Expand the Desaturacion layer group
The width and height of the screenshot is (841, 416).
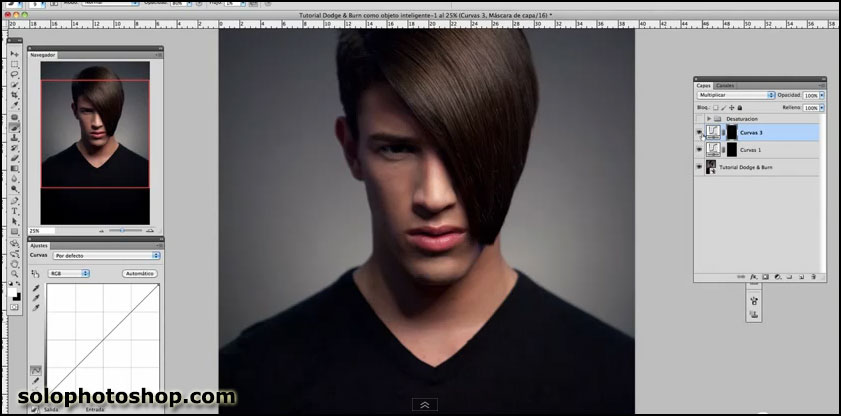tap(709, 118)
